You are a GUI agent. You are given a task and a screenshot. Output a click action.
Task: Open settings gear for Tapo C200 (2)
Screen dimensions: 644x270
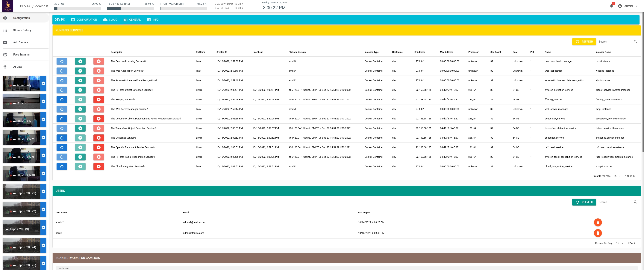[43, 209]
